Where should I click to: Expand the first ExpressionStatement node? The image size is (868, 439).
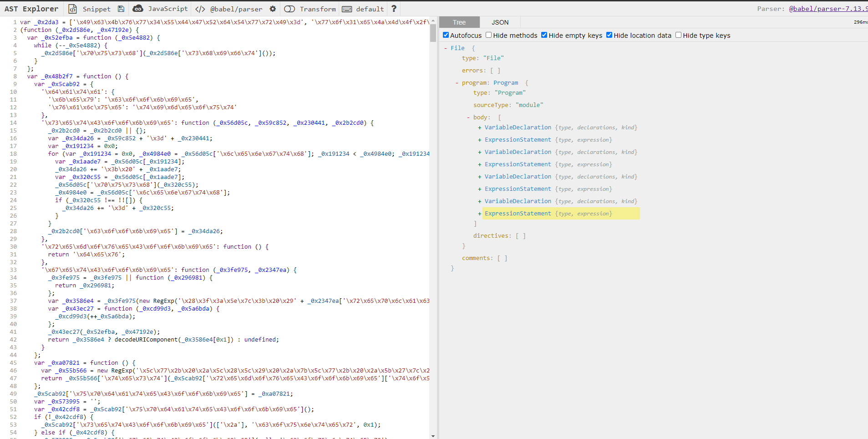[x=480, y=140]
